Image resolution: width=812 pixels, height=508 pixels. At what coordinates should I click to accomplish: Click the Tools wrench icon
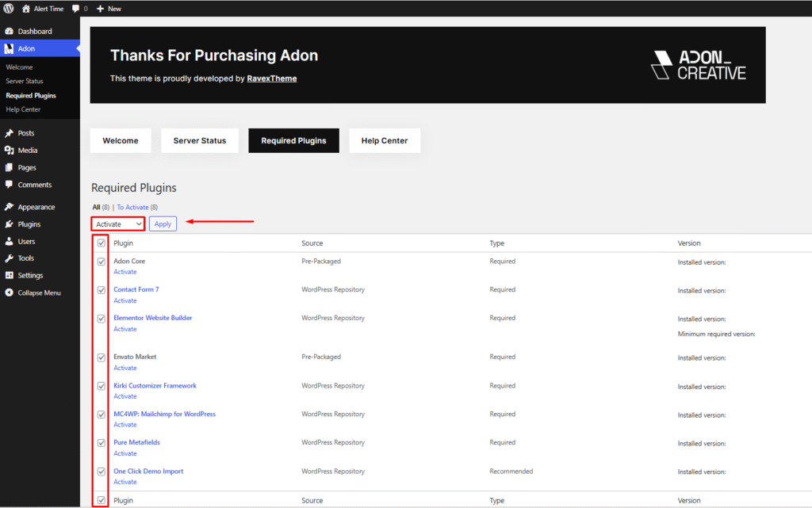pos(9,258)
